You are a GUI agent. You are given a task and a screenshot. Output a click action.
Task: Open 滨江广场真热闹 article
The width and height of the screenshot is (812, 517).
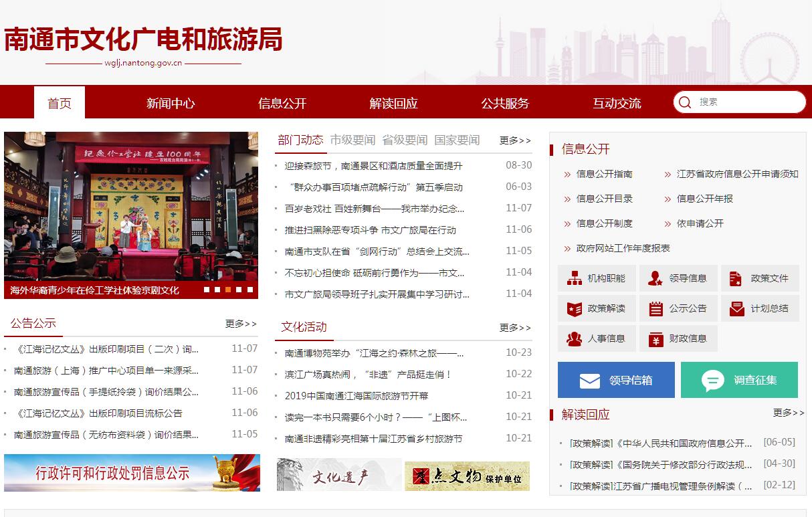pos(368,375)
